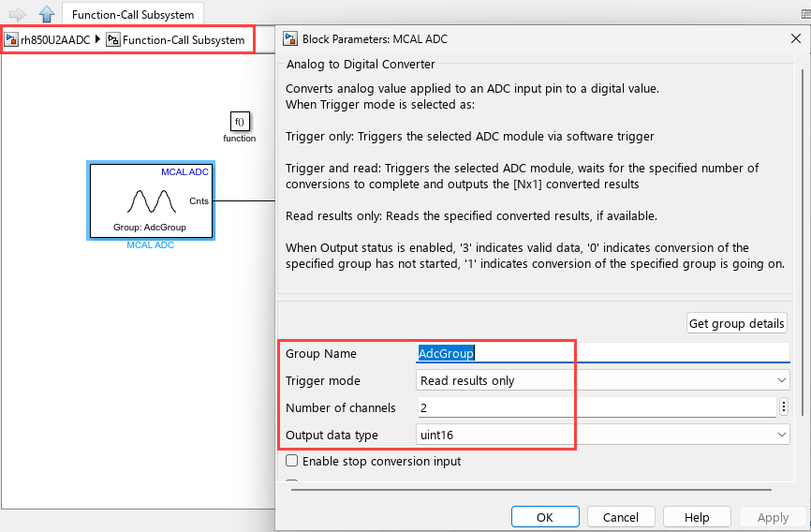The width and height of the screenshot is (811, 532).
Task: Focus the Group Name text field
Action: (602, 353)
